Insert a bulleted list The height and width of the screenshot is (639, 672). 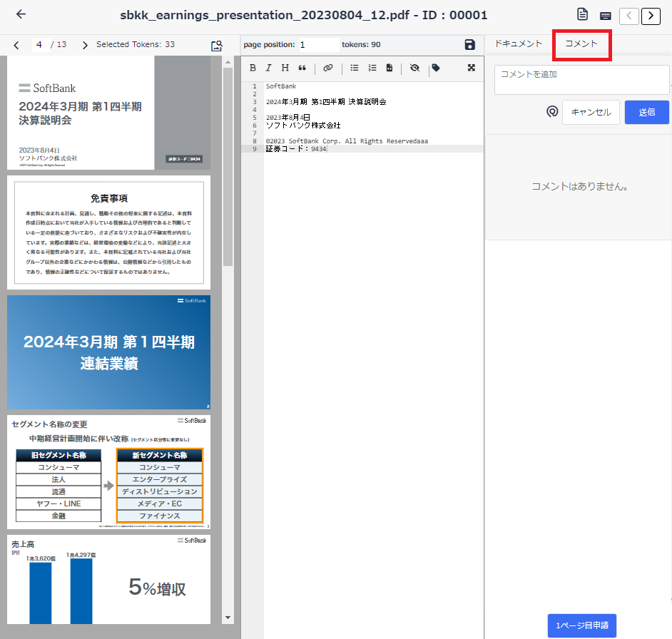(355, 68)
